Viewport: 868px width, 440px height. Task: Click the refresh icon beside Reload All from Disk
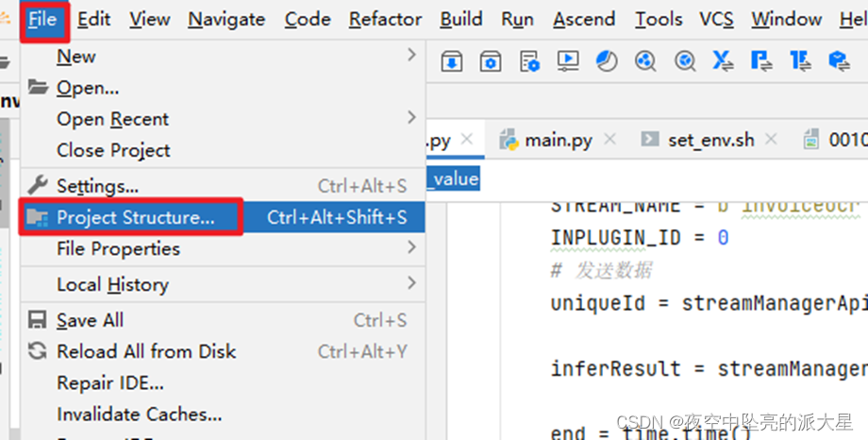[38, 351]
